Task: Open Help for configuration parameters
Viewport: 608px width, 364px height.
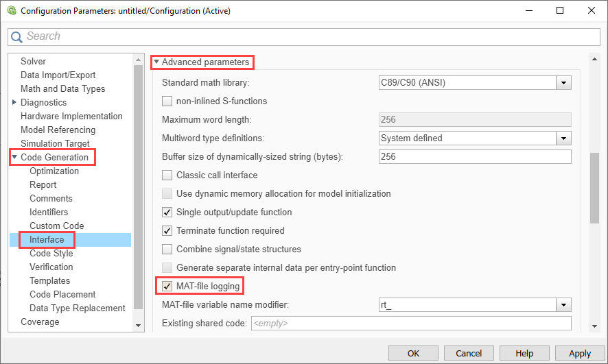Action: (x=524, y=353)
